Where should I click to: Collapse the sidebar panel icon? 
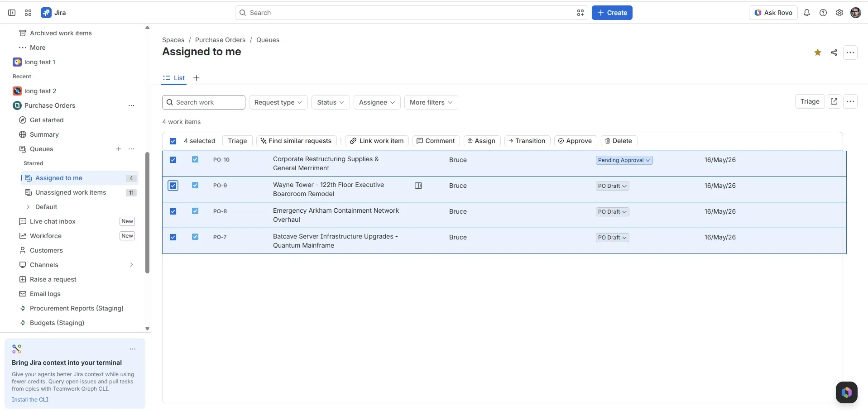pos(12,13)
